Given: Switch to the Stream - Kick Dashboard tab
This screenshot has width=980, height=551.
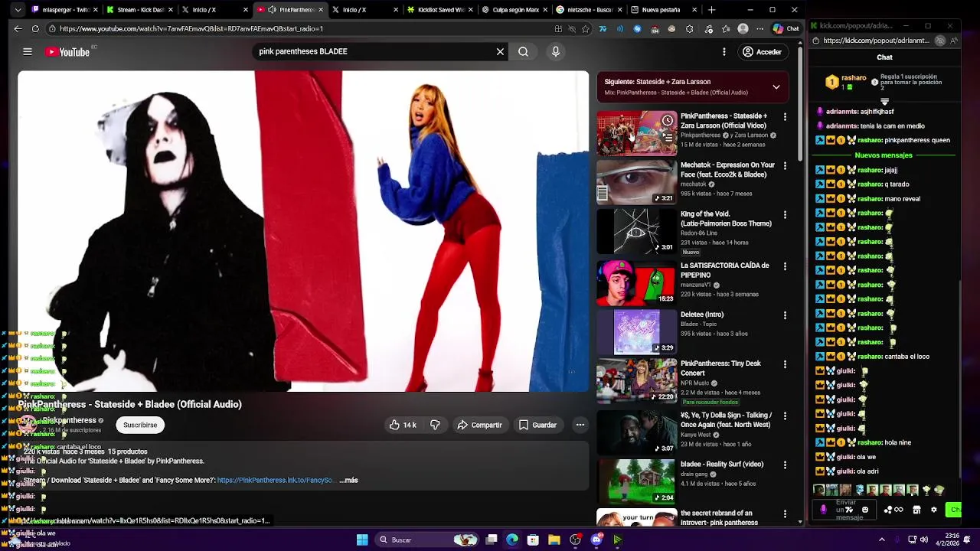Looking at the screenshot, I should point(139,10).
